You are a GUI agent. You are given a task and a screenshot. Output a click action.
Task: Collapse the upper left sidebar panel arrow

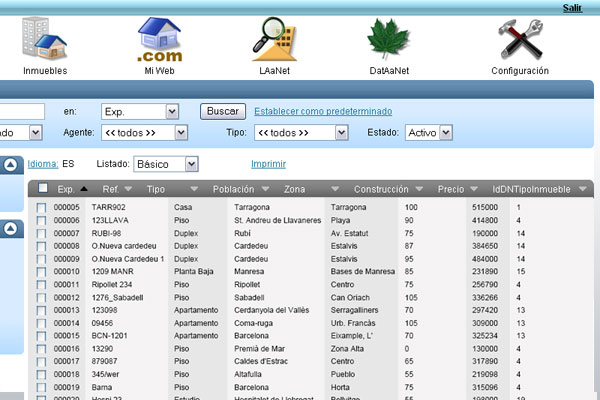(12, 165)
